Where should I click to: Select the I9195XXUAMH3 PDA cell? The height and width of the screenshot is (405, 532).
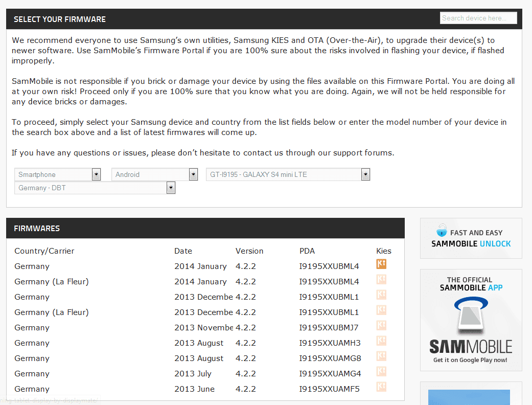pyautogui.click(x=330, y=343)
